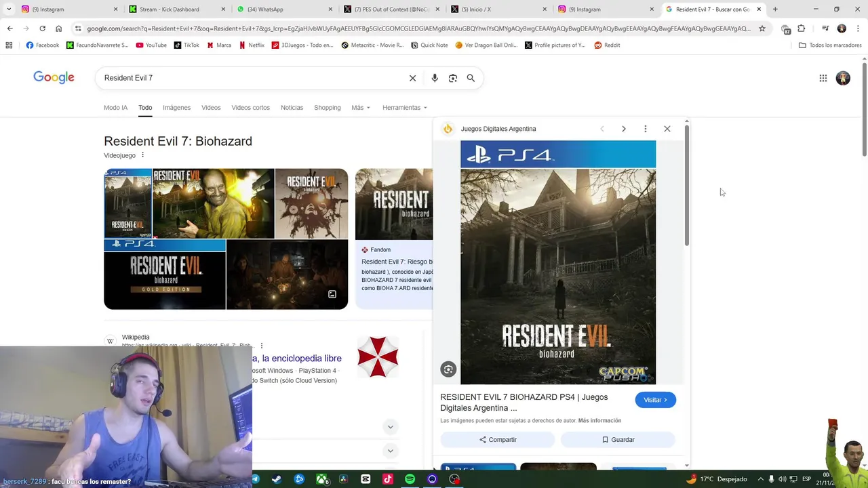The width and height of the screenshot is (868, 488).
Task: Switch to Modo IA
Action: 115,108
